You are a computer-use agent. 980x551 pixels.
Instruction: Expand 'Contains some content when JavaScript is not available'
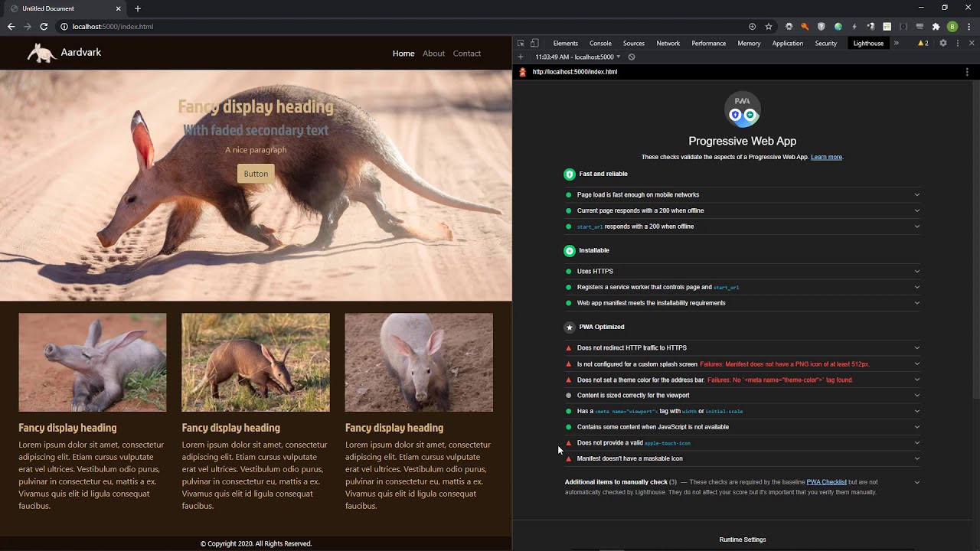743,427
